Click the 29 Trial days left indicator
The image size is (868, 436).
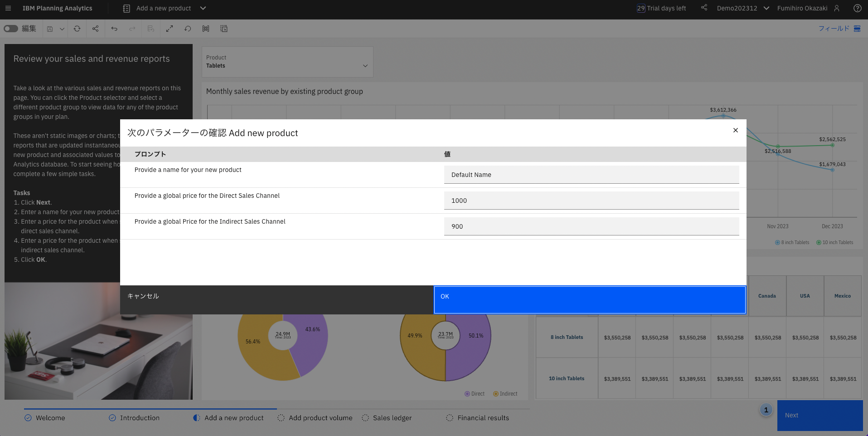(x=661, y=8)
